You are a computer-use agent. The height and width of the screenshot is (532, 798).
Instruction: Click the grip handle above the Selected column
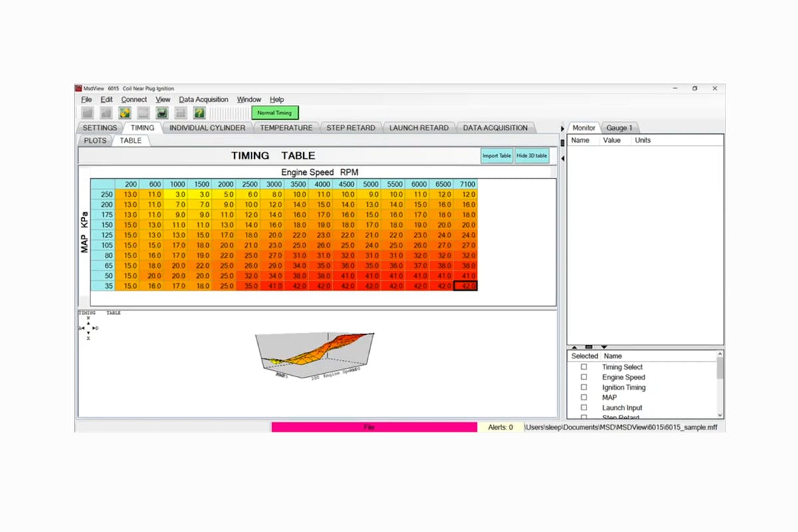coord(589,346)
